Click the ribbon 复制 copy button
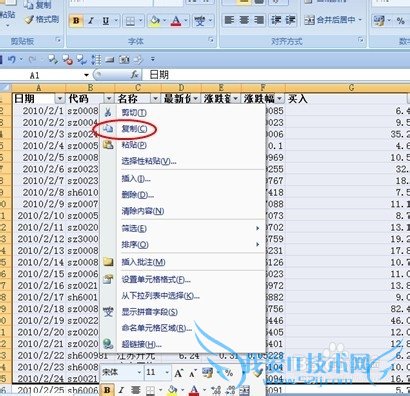Viewport: 410px width, 396px height. [x=39, y=5]
